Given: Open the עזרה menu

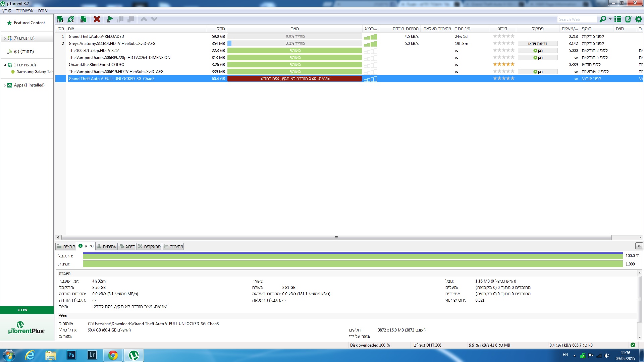Looking at the screenshot, I should click(x=43, y=10).
